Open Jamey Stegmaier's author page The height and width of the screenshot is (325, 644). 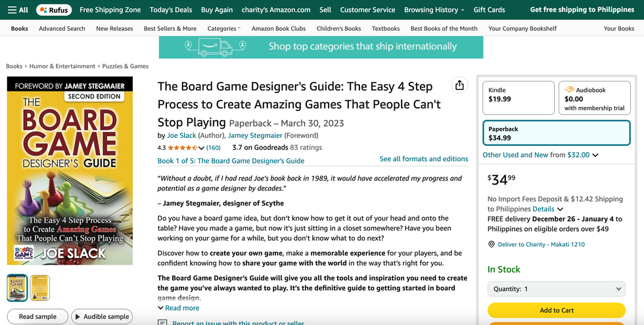pos(255,135)
